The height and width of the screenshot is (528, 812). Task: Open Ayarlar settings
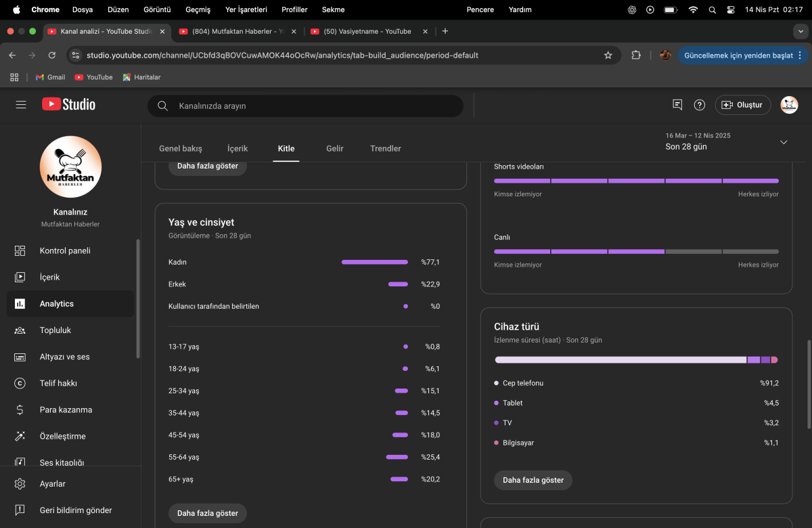[70, 484]
